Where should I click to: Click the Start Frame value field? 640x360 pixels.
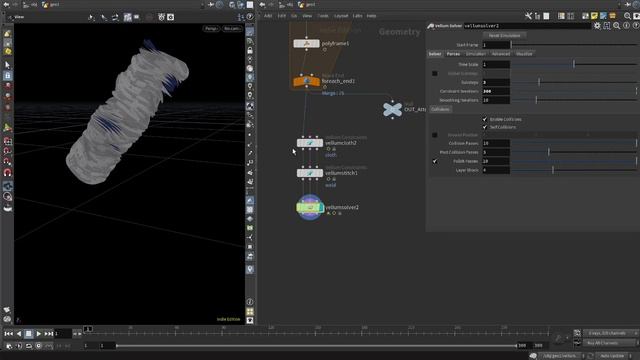coord(496,45)
